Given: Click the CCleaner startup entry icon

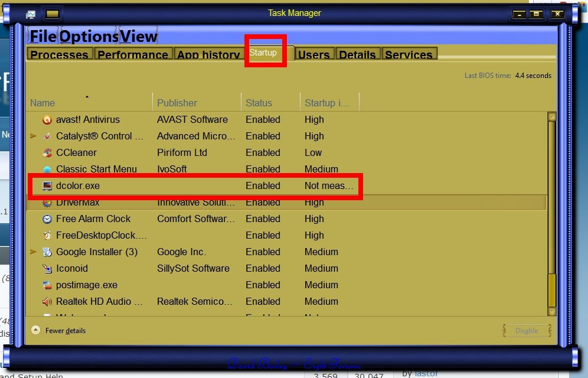Looking at the screenshot, I should tap(47, 153).
